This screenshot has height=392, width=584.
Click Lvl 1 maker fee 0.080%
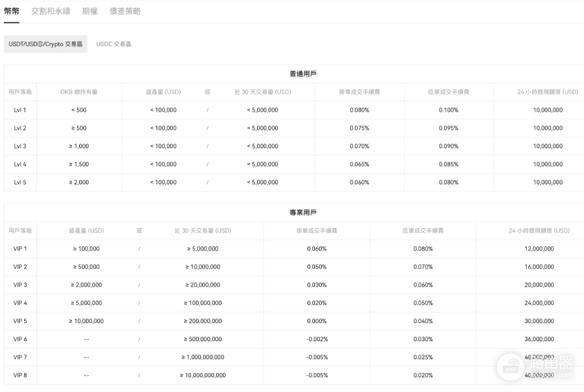coord(359,110)
